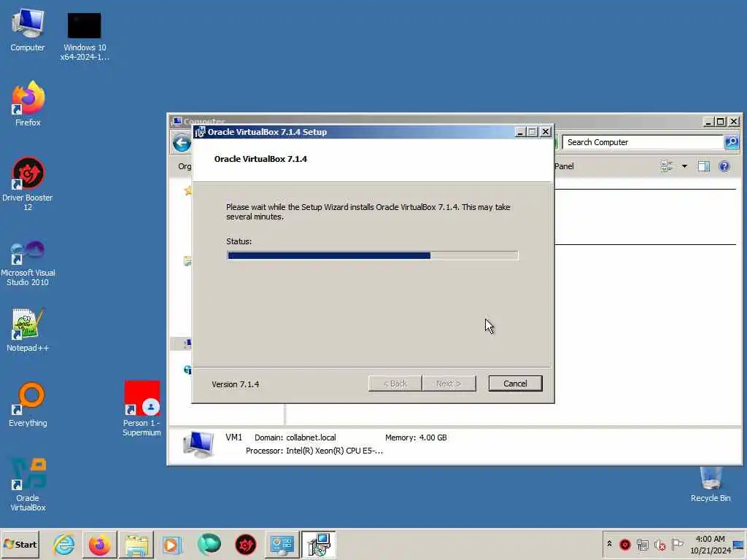Open Person 1 - Supermium shortcut
The height and width of the screenshot is (560, 747).
click(x=142, y=408)
